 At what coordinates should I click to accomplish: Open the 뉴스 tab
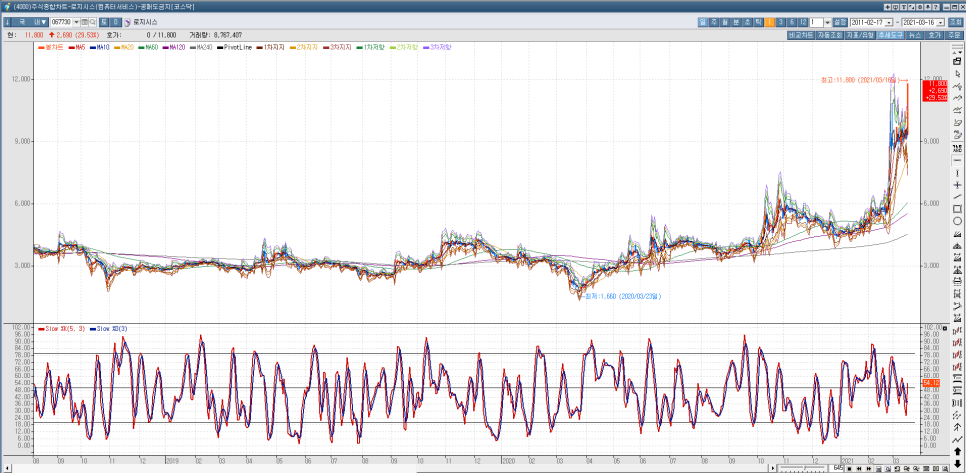[915, 35]
